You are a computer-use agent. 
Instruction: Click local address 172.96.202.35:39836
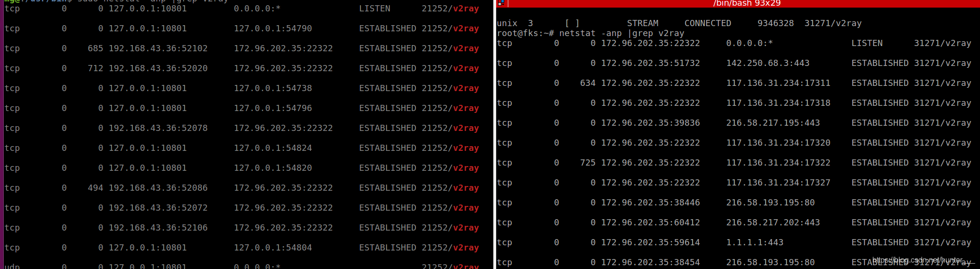(650, 123)
